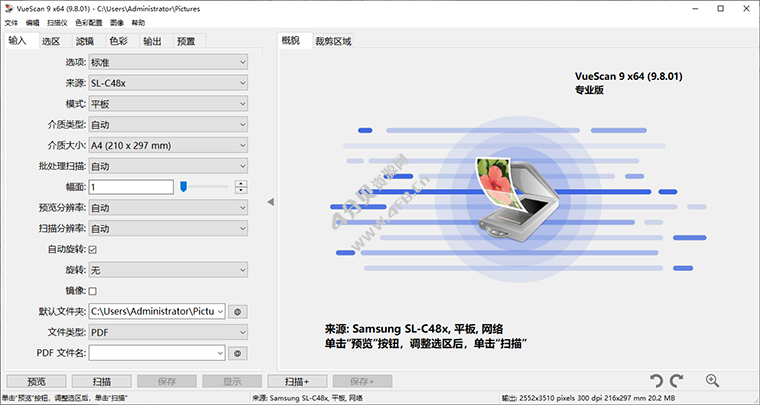Image resolution: width=760 pixels, height=405 pixels.
Task: Open the 来源 dropdown showing SL-C48x
Action: pyautogui.click(x=167, y=83)
